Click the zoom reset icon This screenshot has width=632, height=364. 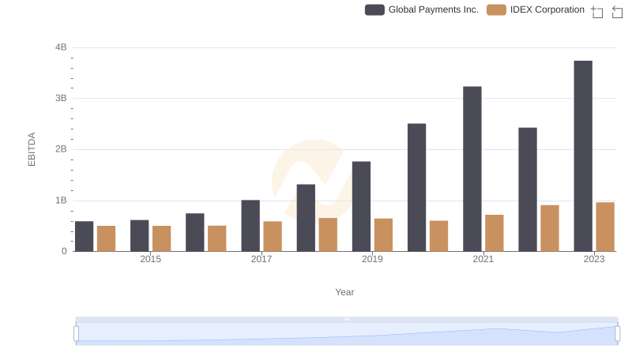(617, 12)
